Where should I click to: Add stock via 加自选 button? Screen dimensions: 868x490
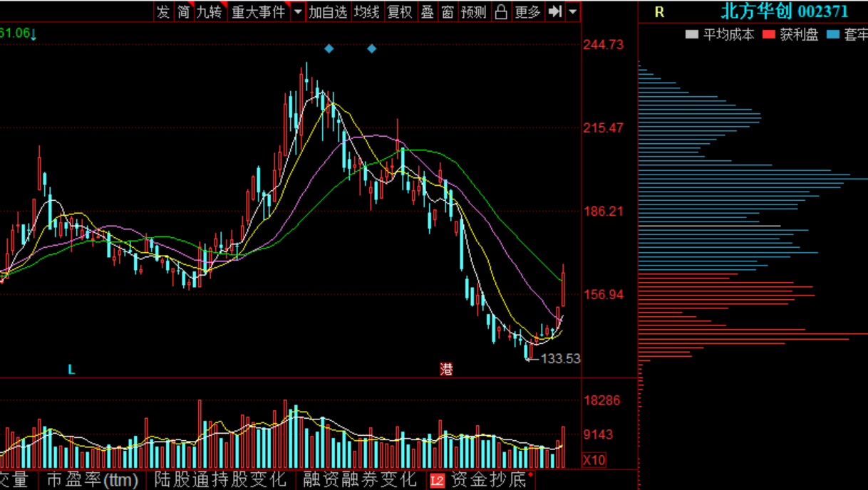click(329, 11)
